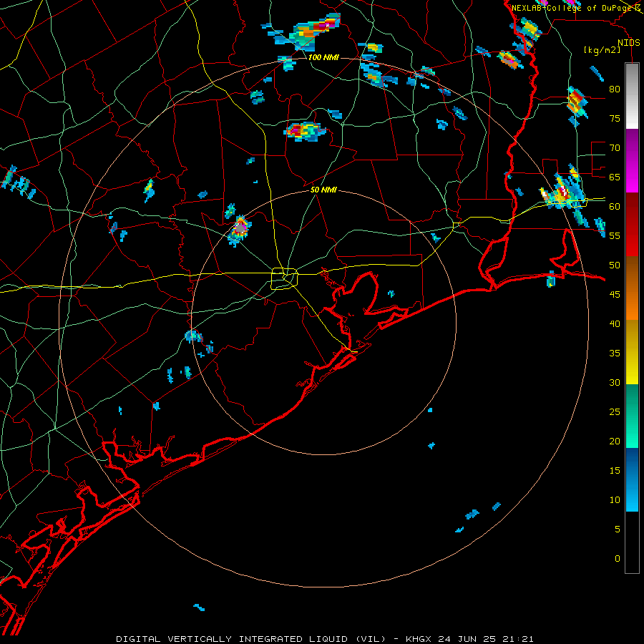
Task: Click the white-gray segment of the color scale
Action: coord(632,96)
